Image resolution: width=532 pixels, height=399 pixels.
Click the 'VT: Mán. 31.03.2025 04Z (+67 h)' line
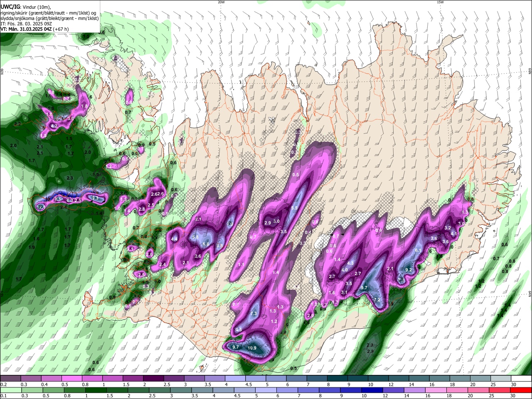coord(34,29)
